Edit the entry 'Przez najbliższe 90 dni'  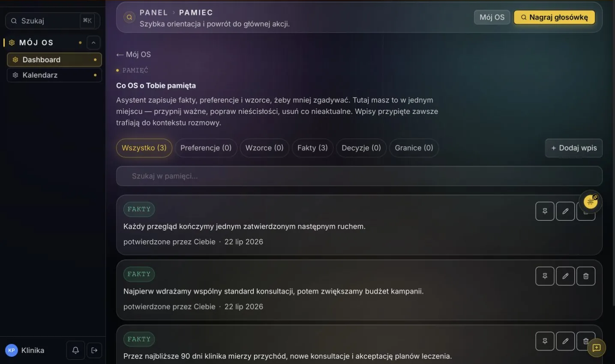point(565,341)
